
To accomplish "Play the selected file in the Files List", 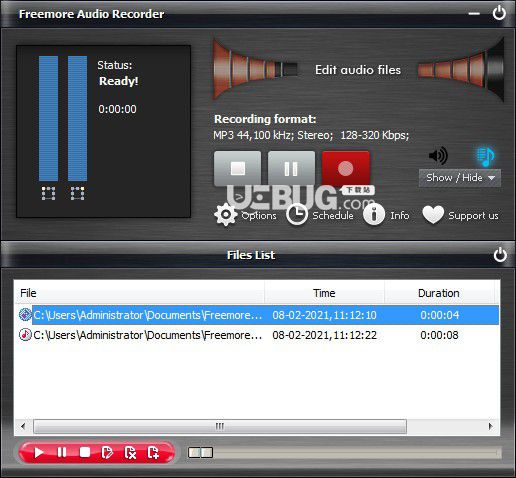I will [x=39, y=453].
